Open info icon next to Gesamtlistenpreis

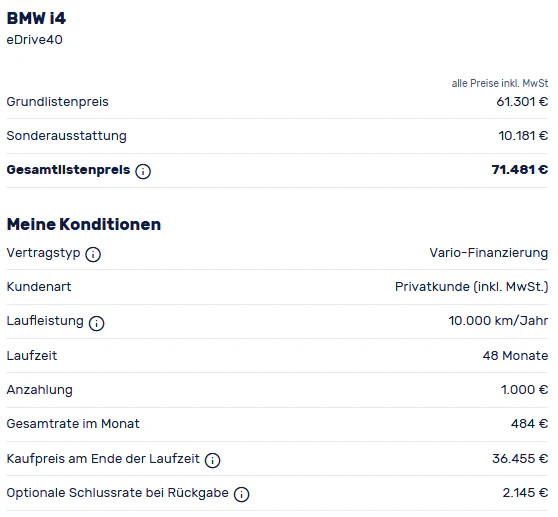tap(143, 172)
